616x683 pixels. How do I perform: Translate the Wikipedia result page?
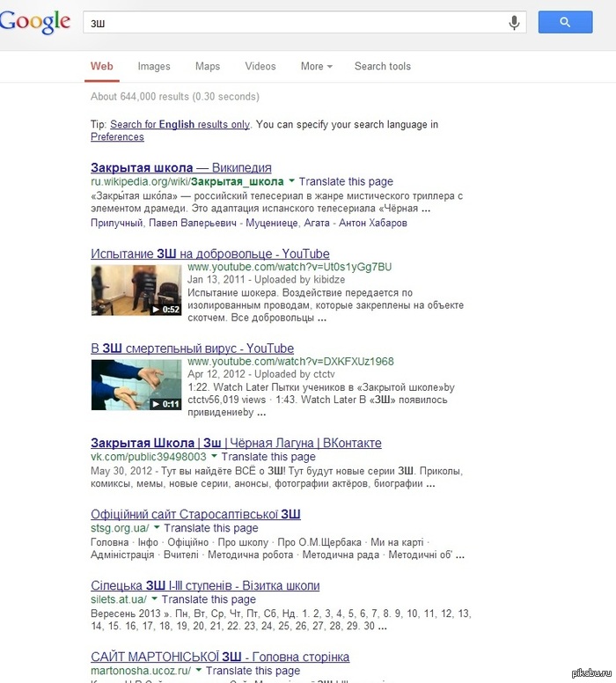[346, 181]
